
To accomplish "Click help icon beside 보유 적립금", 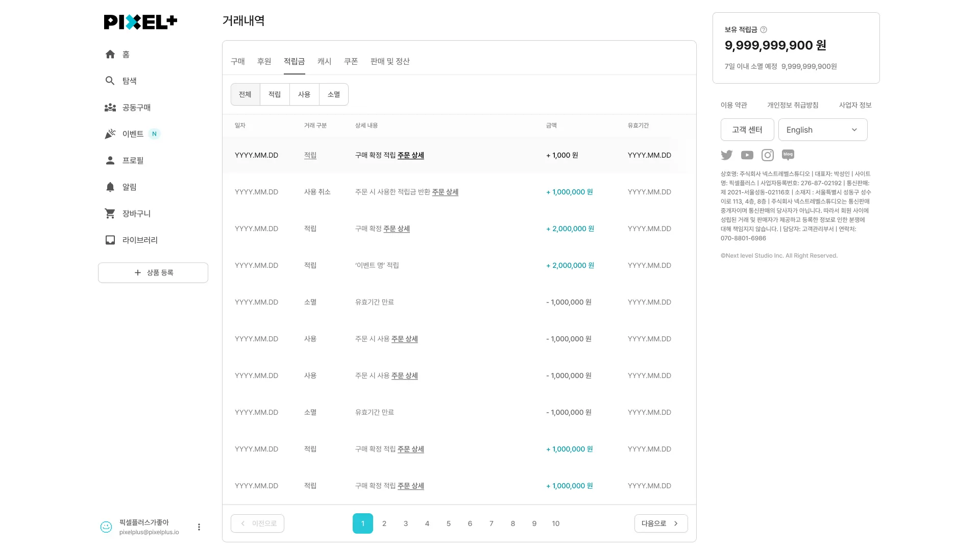I will click(764, 30).
